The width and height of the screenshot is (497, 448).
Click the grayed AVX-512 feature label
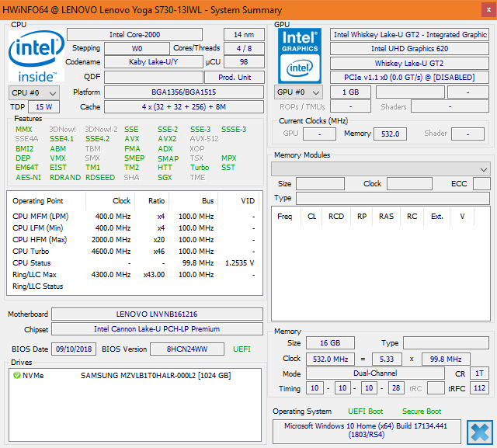[204, 139]
